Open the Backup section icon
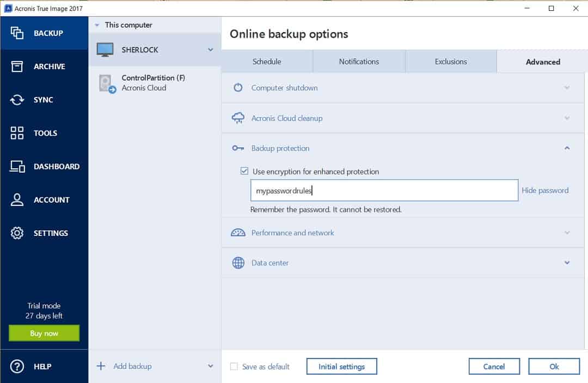The width and height of the screenshot is (588, 383). [17, 33]
